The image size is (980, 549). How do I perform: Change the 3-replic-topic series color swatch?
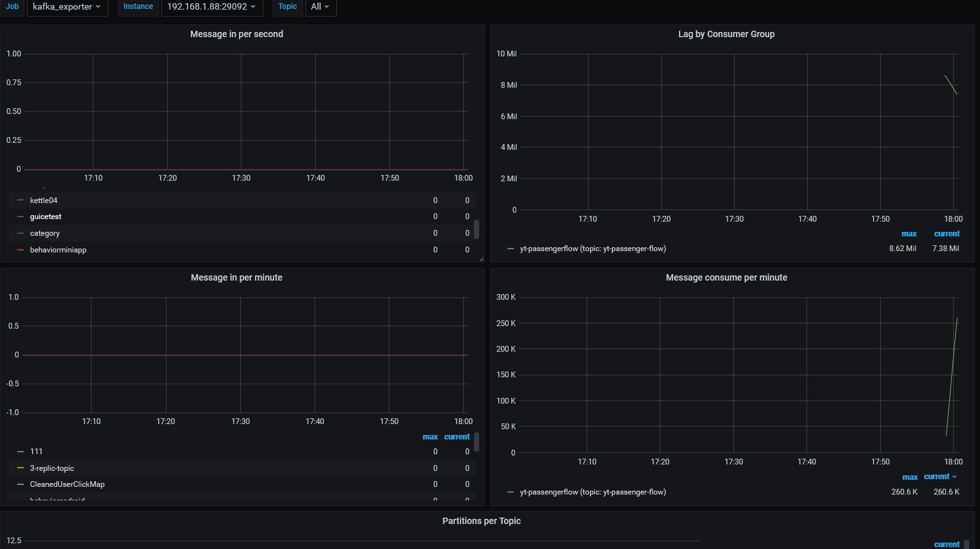point(20,468)
